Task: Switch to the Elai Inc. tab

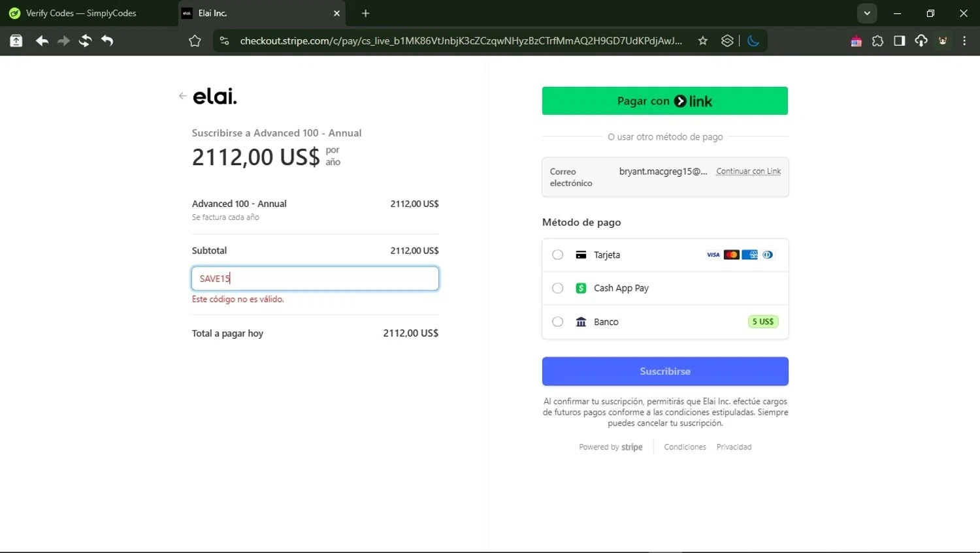Action: click(x=263, y=13)
